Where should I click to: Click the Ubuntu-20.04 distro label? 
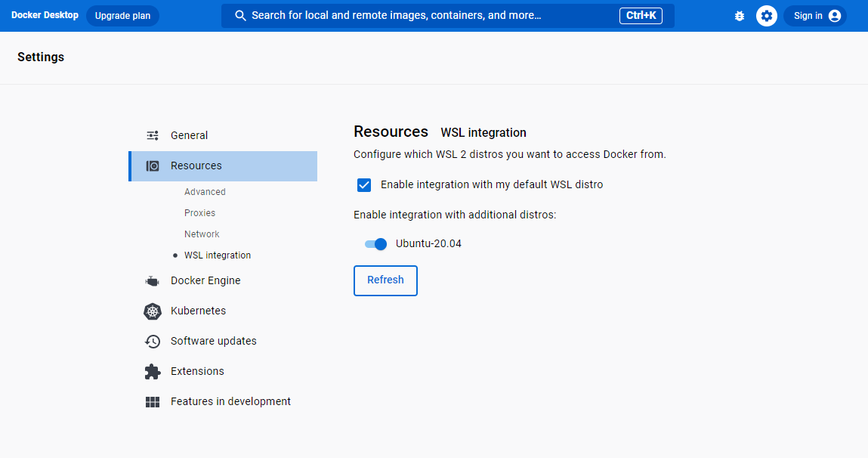click(428, 243)
